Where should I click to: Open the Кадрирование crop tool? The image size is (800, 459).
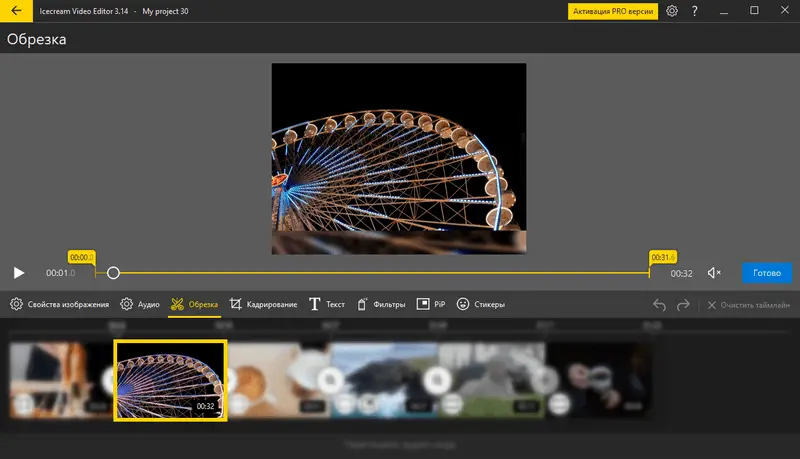click(x=263, y=304)
